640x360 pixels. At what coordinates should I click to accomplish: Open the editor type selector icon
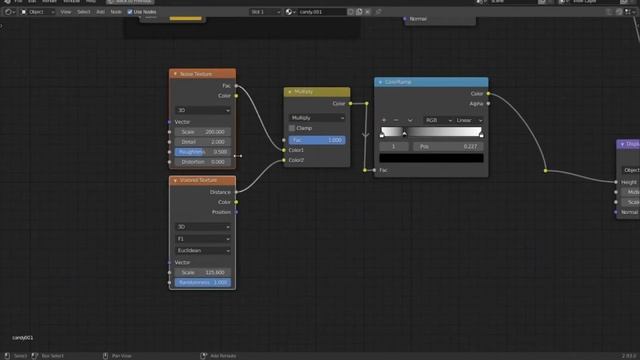[10, 12]
